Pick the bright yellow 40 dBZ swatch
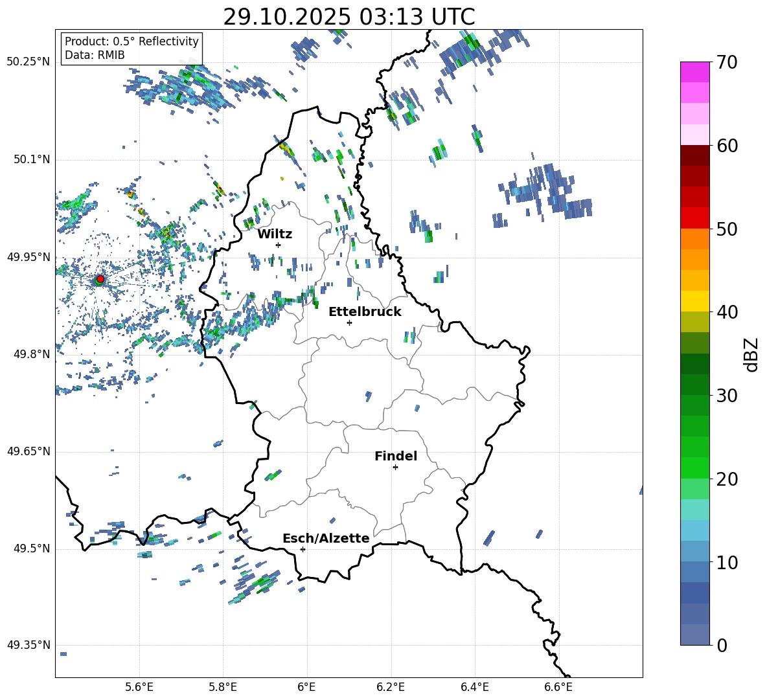Screen dimensions: 767x700 tap(694, 301)
